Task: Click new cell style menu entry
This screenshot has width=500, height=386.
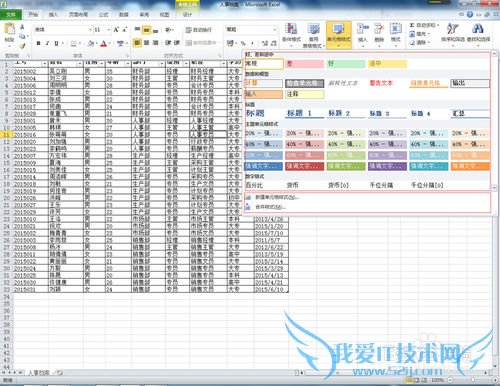Action: click(277, 197)
